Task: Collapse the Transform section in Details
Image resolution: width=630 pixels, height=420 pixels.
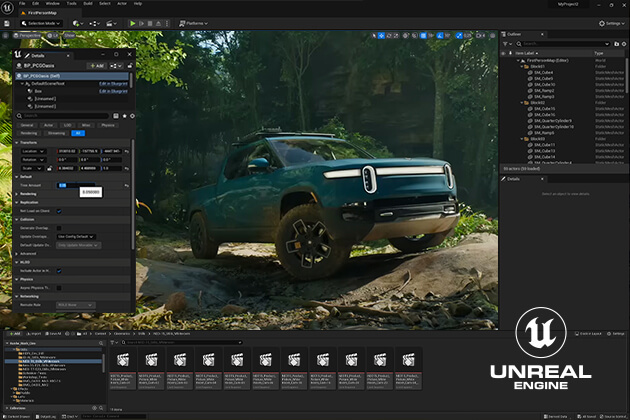Action: pyautogui.click(x=17, y=143)
